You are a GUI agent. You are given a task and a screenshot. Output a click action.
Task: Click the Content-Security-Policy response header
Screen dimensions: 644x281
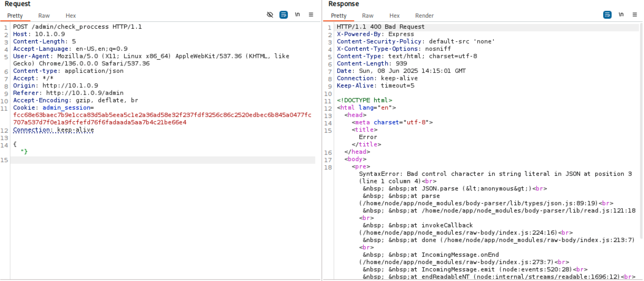(416, 41)
